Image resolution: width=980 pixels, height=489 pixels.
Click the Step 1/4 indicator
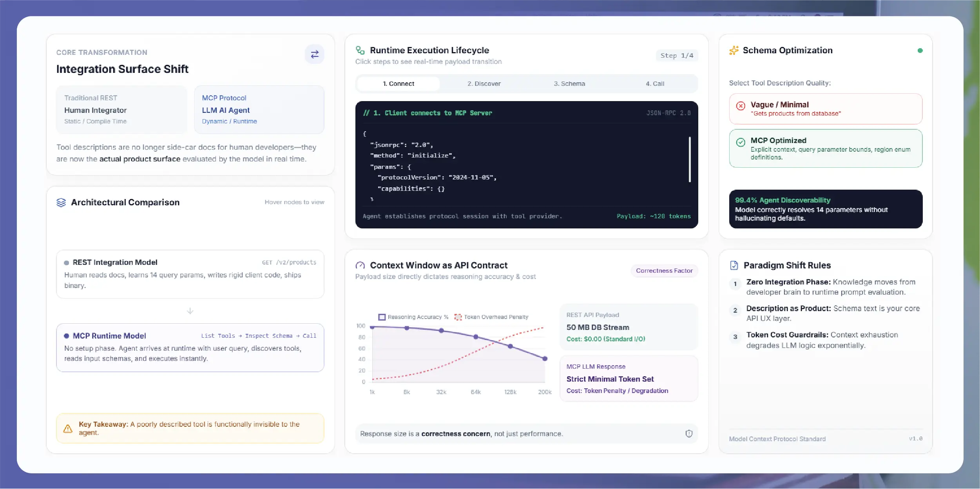[677, 56]
